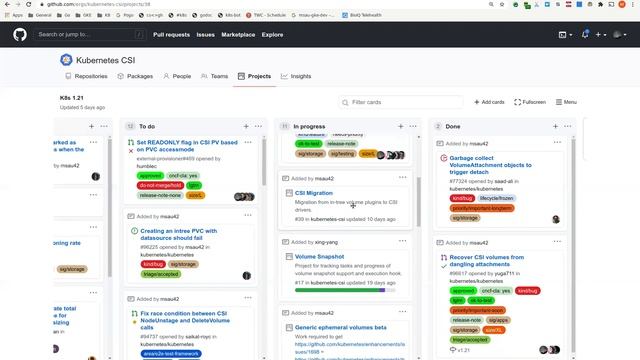Switch the board to Fullscreen
Viewport: 640px width, 360px height.
(530, 102)
